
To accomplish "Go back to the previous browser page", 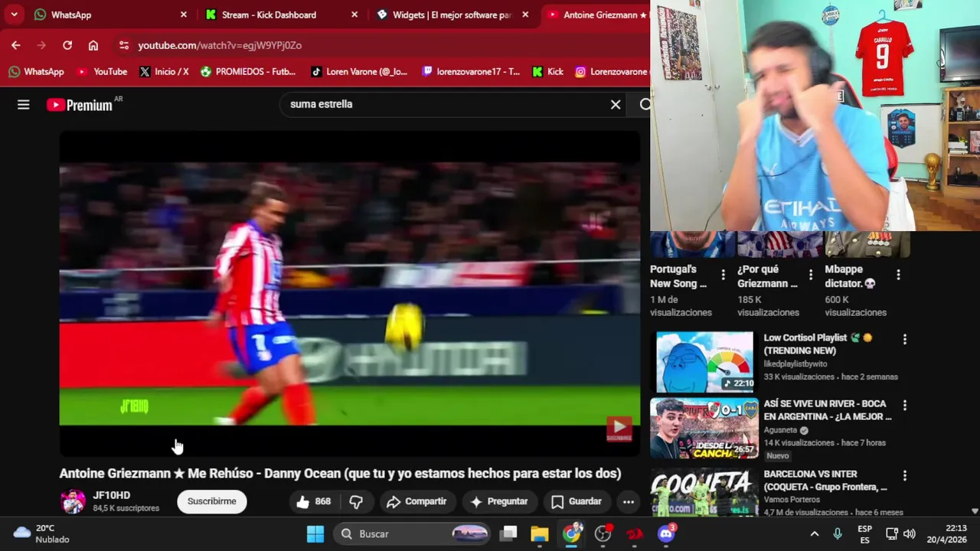I will point(16,45).
